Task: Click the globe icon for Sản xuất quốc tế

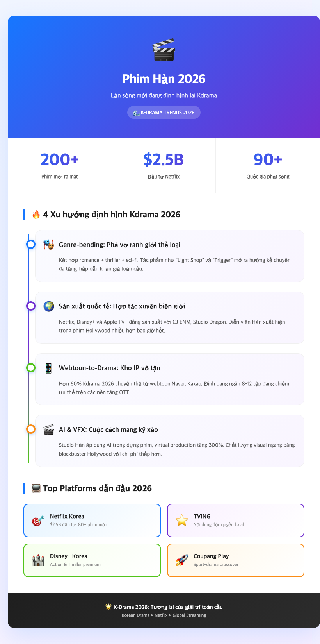Action: [x=48, y=306]
